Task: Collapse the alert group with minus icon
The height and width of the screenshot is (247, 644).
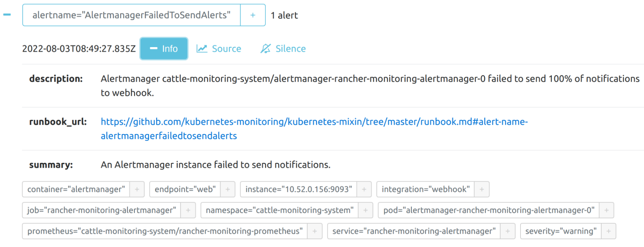Action: [7, 15]
